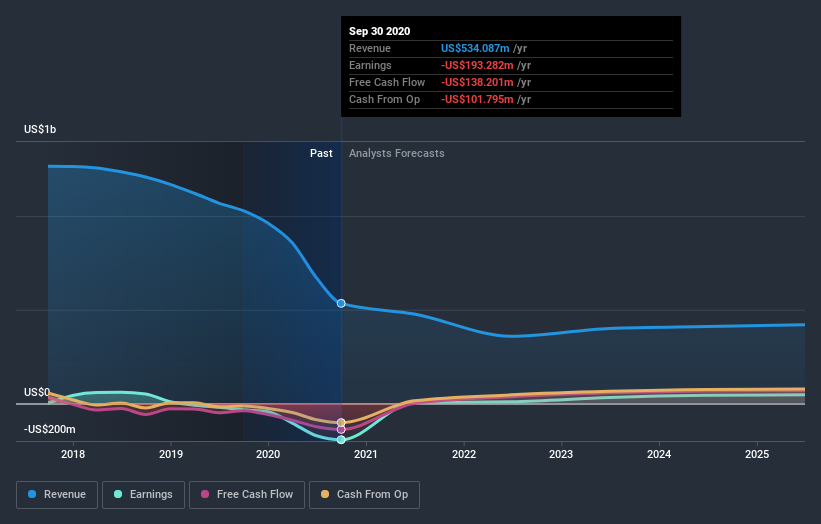Click the 2019 x-axis label
This screenshot has width=821, height=524.
171,454
